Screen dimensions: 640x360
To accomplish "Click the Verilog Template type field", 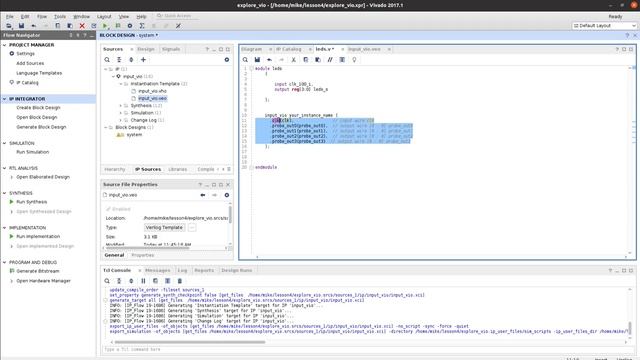I will coord(164,228).
